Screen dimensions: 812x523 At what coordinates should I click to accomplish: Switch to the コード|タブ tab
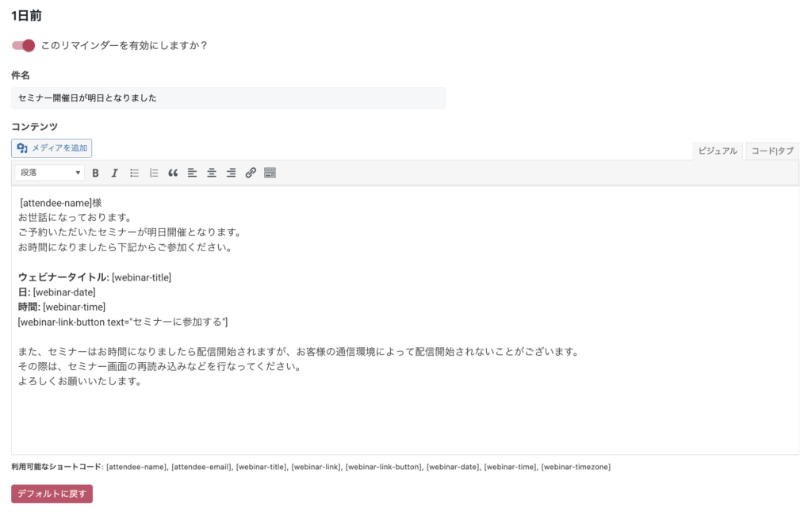(x=772, y=151)
